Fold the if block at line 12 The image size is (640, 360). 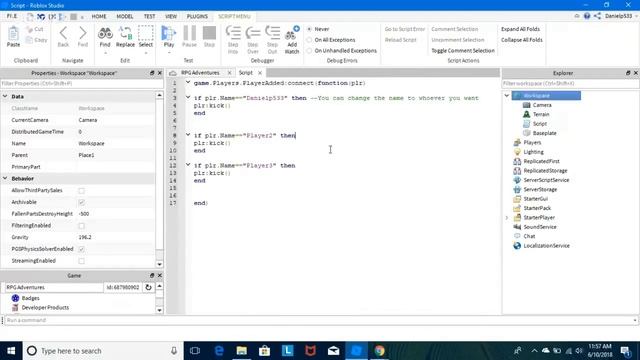[188, 165]
